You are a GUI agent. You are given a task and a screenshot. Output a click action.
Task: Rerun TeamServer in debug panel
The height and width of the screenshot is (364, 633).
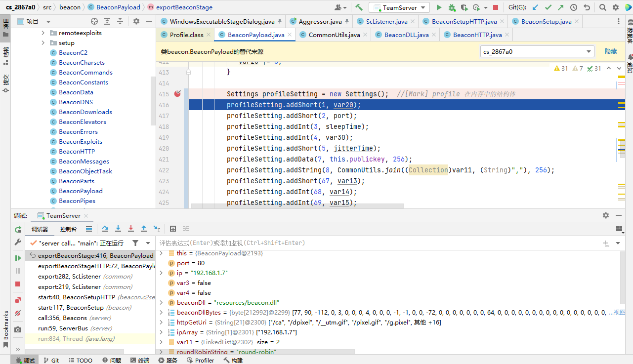pyautogui.click(x=18, y=229)
